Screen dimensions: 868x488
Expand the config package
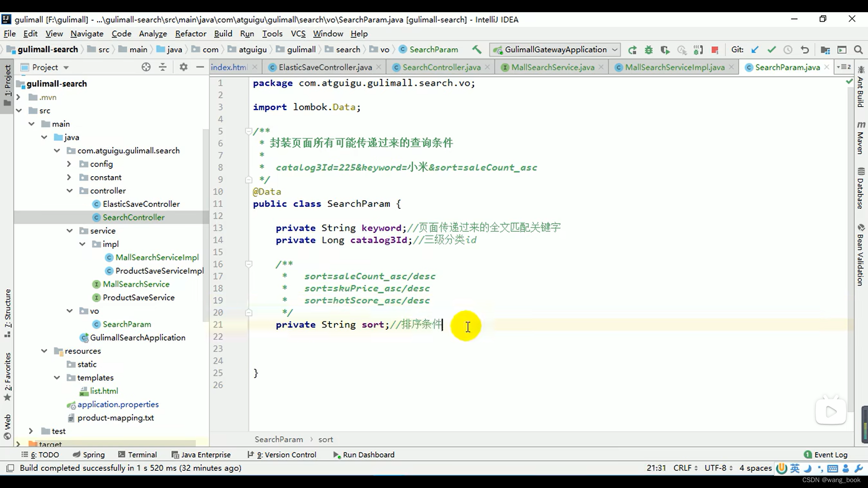69,164
